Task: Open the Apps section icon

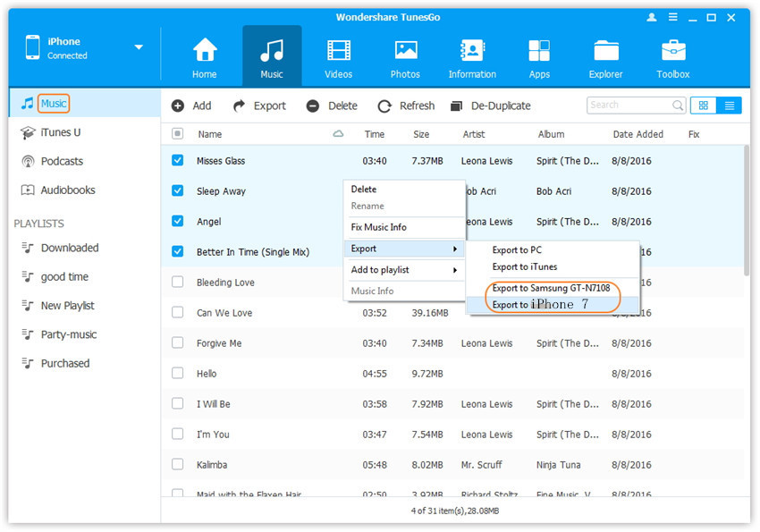Action: (539, 50)
